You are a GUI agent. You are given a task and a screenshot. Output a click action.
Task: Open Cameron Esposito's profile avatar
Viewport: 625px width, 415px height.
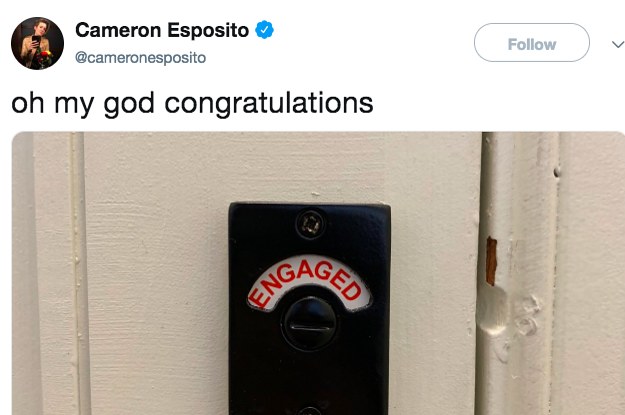point(37,43)
